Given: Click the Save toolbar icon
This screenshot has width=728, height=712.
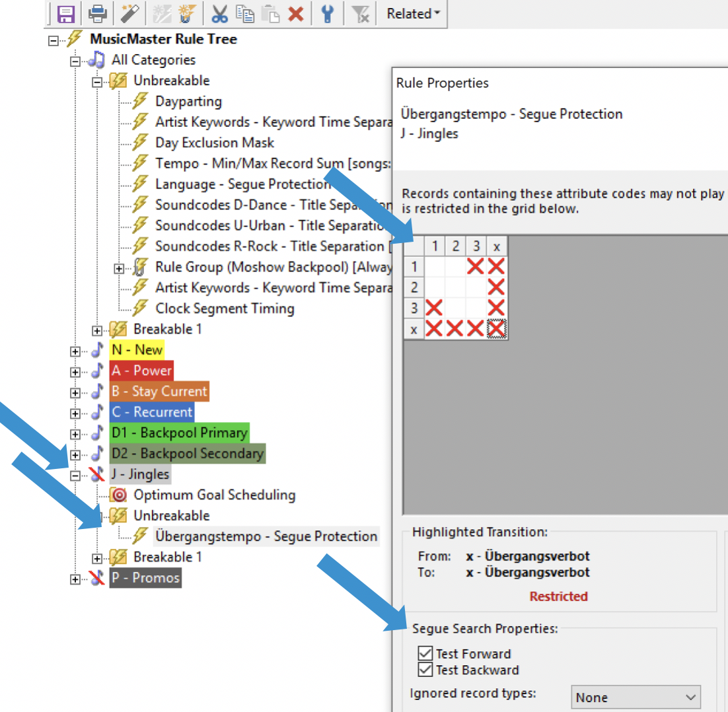Looking at the screenshot, I should pyautogui.click(x=66, y=14).
